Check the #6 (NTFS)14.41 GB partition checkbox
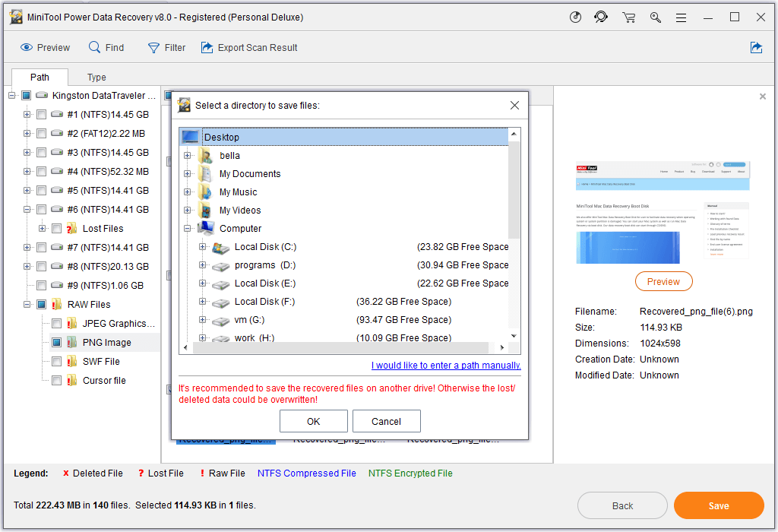The width and height of the screenshot is (778, 532). coord(42,210)
